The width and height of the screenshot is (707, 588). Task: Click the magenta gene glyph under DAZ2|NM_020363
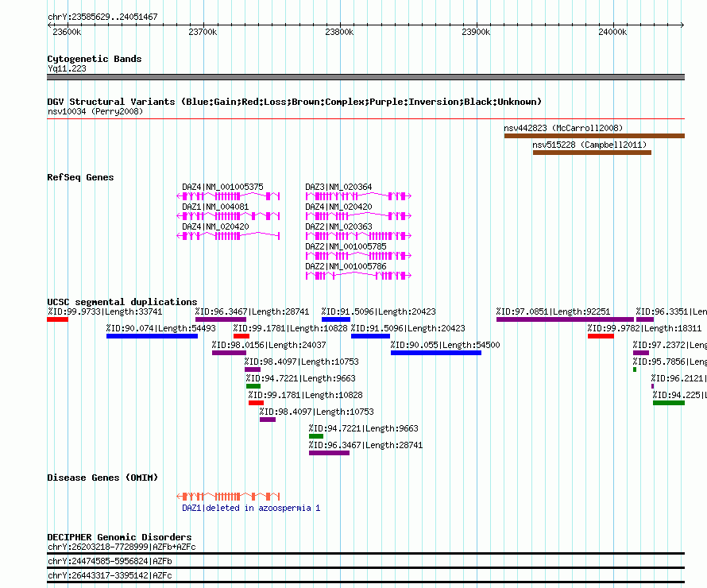(x=358, y=236)
